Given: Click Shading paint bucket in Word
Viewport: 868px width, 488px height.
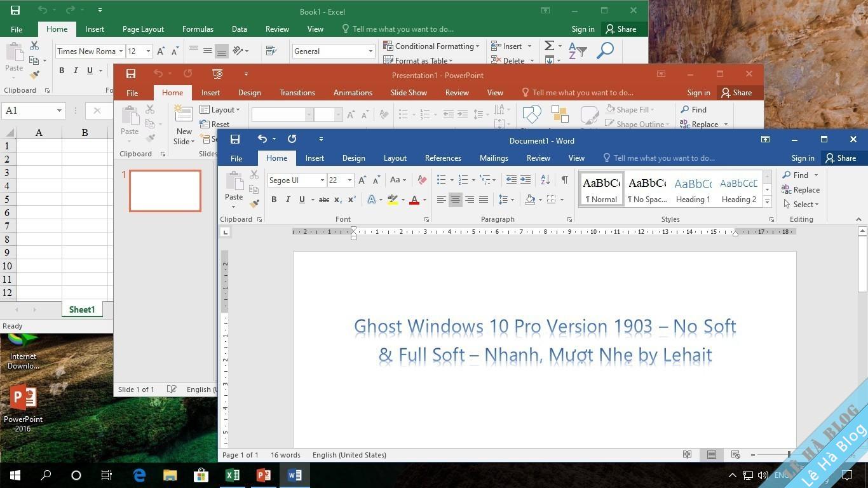Looking at the screenshot, I should [529, 200].
